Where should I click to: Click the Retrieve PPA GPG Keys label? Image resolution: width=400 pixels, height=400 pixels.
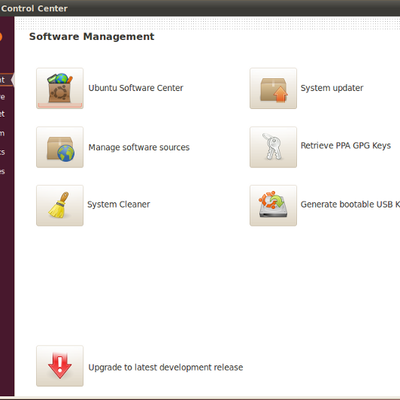pyautogui.click(x=346, y=146)
